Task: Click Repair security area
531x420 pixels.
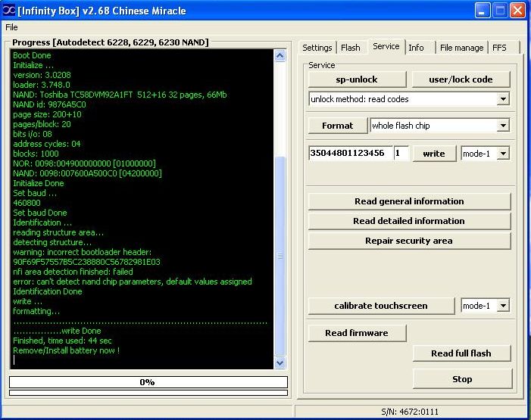Action: tap(409, 241)
